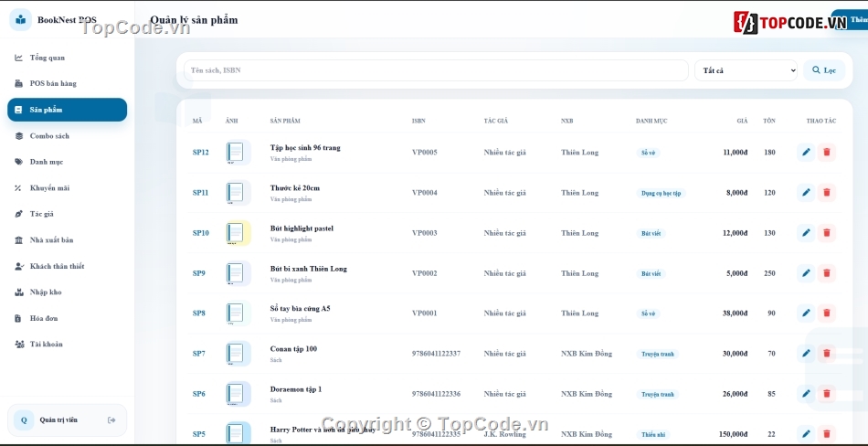Delete product SP8 with trash icon
This screenshot has width=868, height=446.
[827, 313]
